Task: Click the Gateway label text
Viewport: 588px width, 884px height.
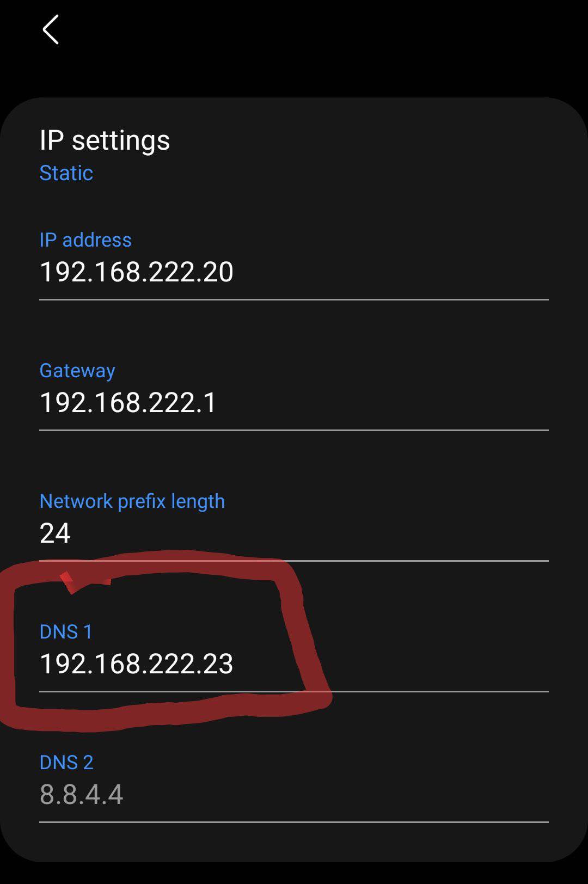Action: [77, 370]
